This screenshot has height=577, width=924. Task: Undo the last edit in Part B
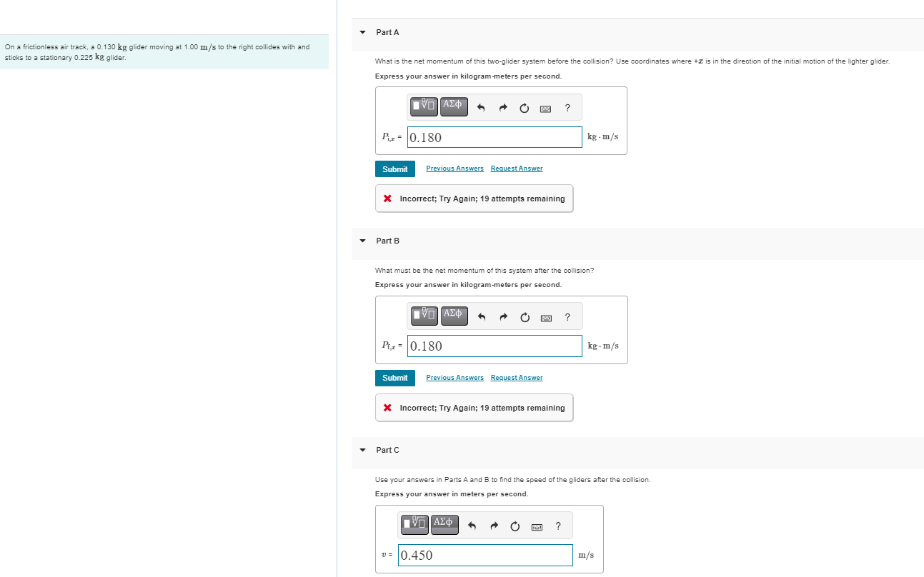(483, 317)
